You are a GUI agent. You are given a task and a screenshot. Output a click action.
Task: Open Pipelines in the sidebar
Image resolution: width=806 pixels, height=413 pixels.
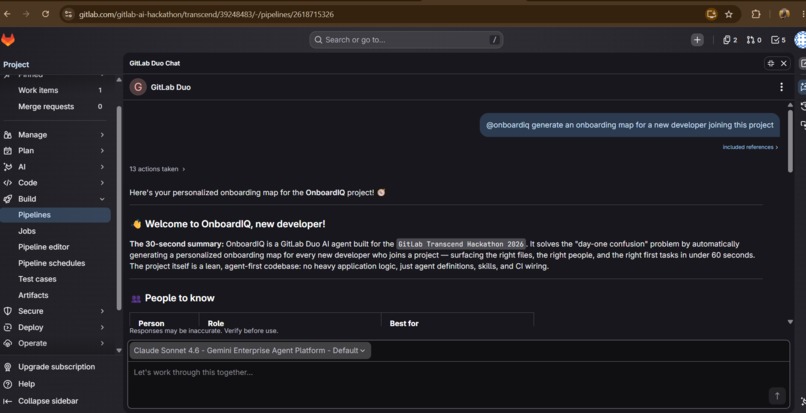[x=55, y=215]
